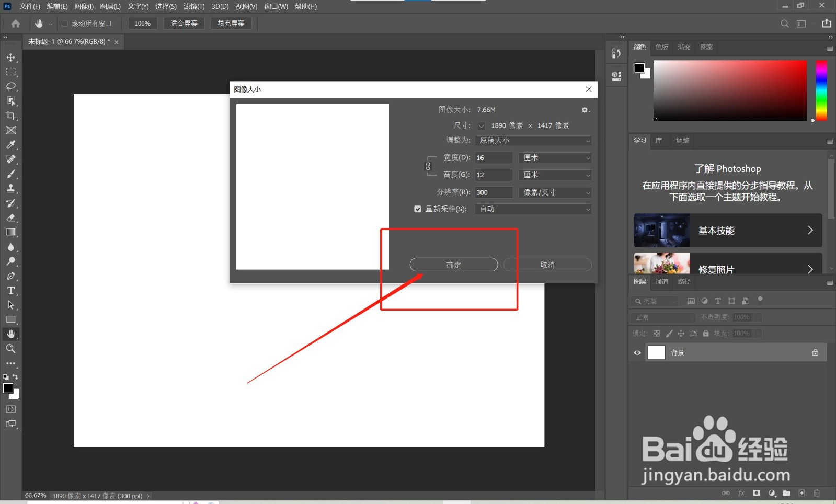Switch to the 调整 tab
836x504 pixels.
click(682, 141)
